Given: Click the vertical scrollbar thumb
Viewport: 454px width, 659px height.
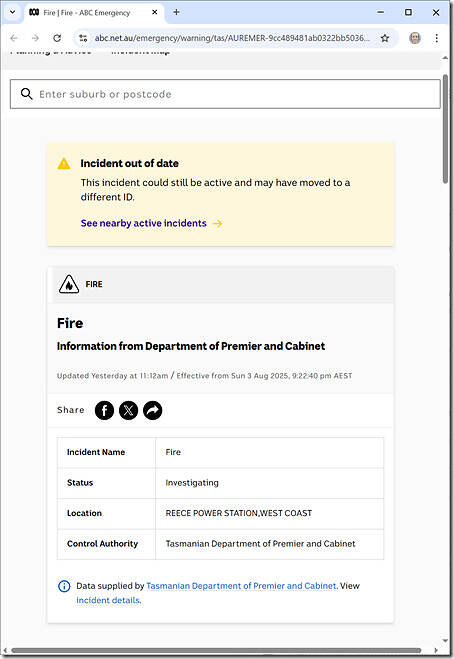Looking at the screenshot, I should pyautogui.click(x=445, y=129).
